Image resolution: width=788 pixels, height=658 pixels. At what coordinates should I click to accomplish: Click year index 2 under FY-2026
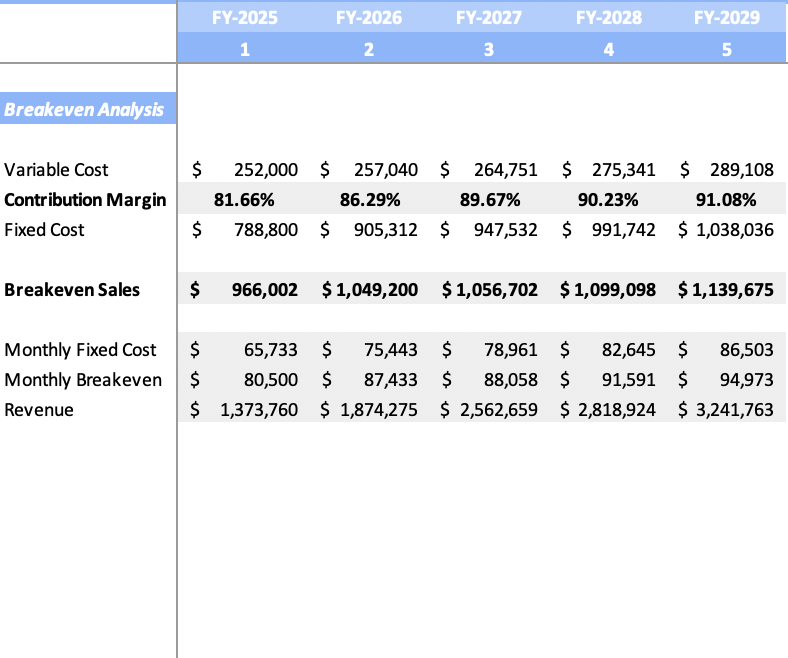pyautogui.click(x=369, y=49)
